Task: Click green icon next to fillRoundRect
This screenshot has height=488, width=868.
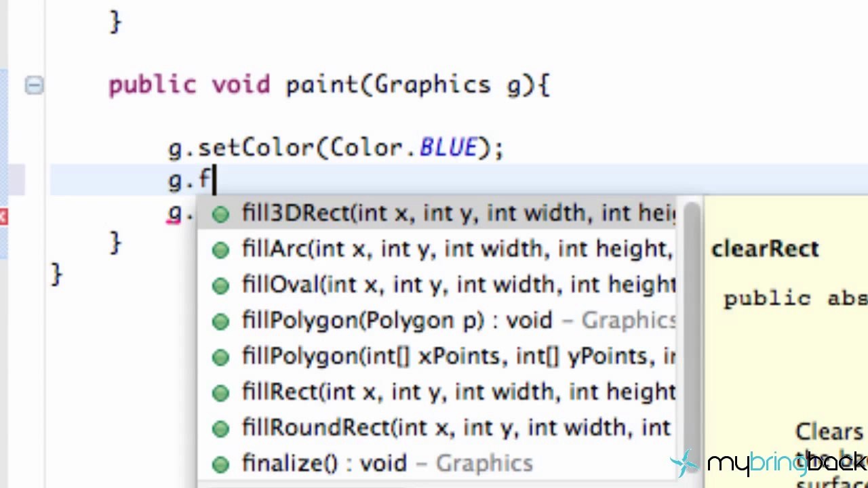Action: [x=220, y=429]
